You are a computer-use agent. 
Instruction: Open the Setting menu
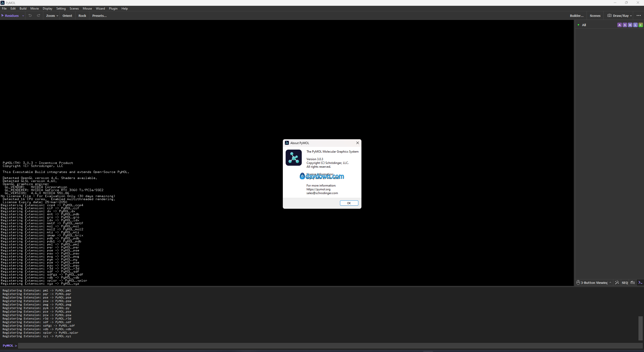pos(61,8)
